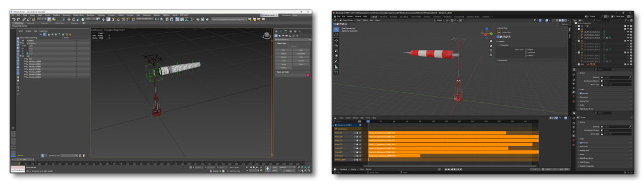This screenshot has width=644, height=184.
Task: Toggle the lock icon on the Knots_10 NLA track
Action: coord(357,141)
